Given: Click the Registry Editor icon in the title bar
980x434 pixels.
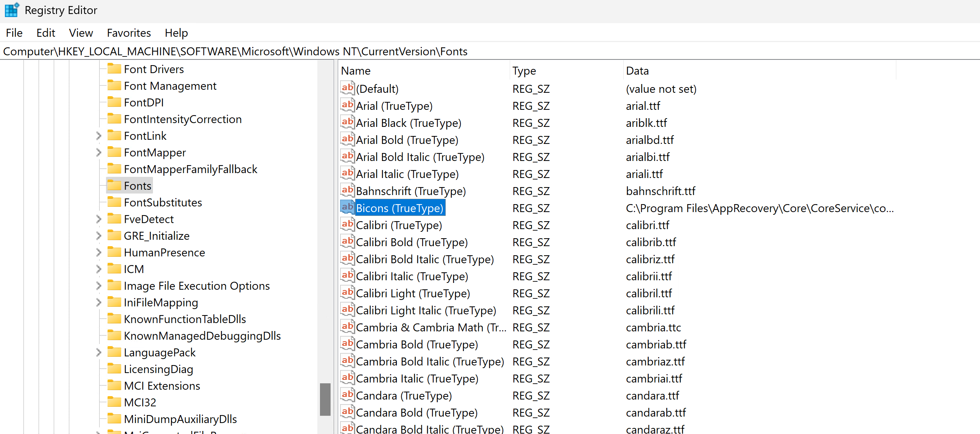Looking at the screenshot, I should [11, 10].
